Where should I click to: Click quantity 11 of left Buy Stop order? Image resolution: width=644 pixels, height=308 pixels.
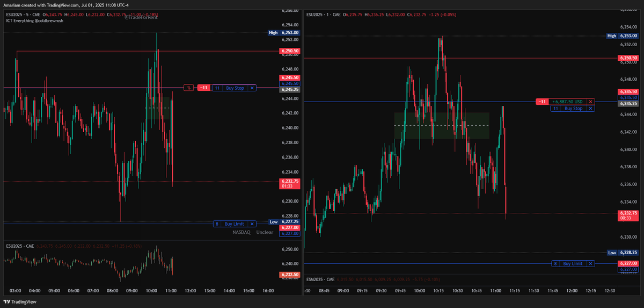tap(217, 88)
